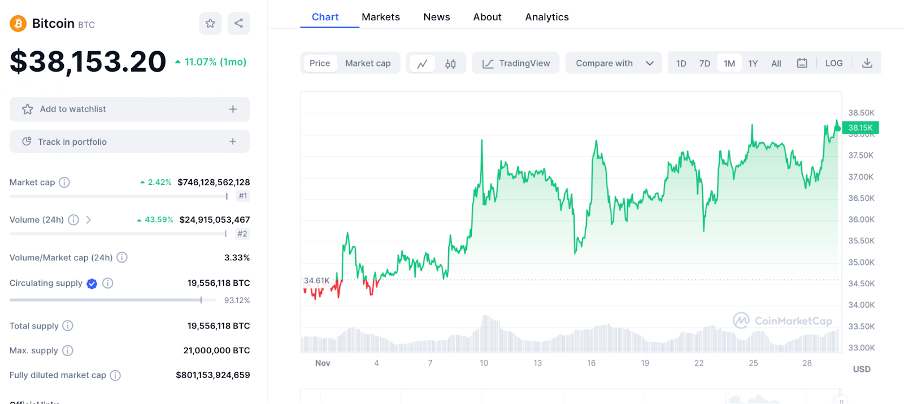
Task: Click the share icon beside Bitcoin
Action: point(238,23)
